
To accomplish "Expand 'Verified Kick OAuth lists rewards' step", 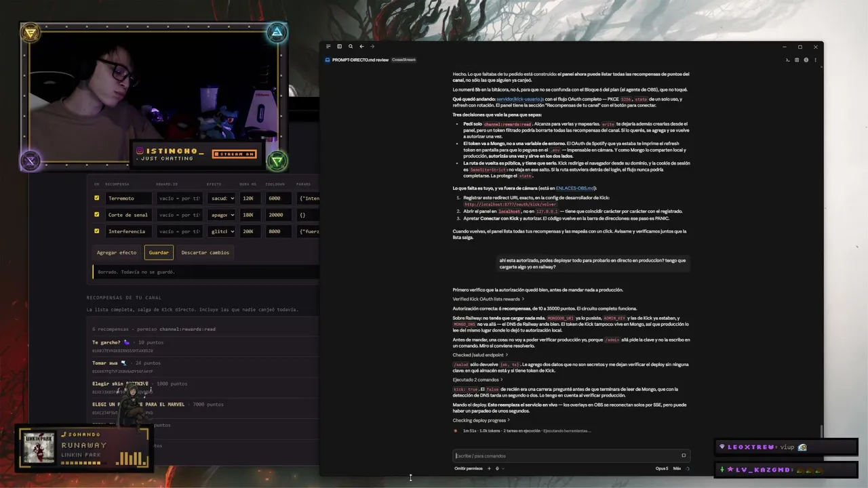I will pos(488,299).
